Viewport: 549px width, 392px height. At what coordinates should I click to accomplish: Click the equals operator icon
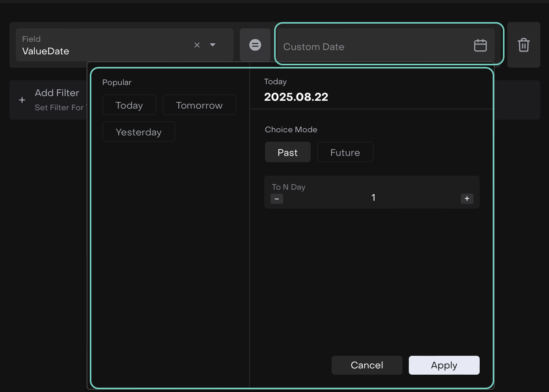255,45
